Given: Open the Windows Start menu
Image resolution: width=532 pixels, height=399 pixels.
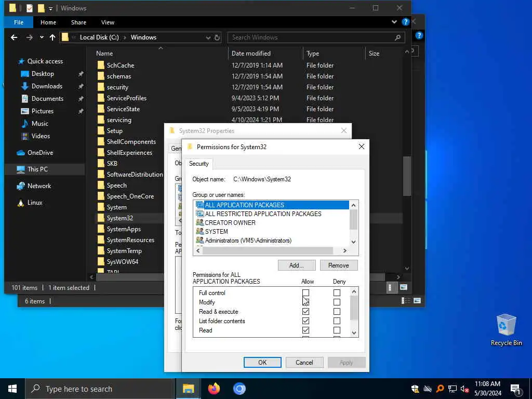Looking at the screenshot, I should [x=12, y=389].
